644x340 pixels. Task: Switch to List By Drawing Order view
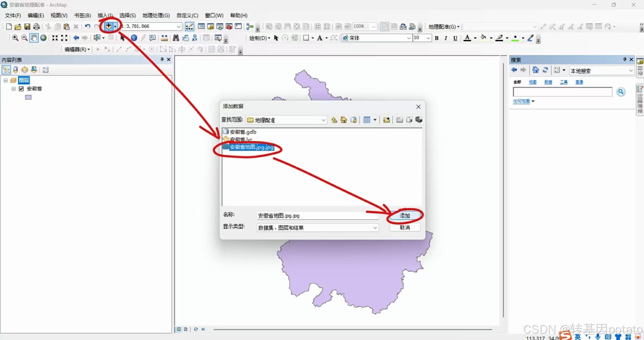6,70
